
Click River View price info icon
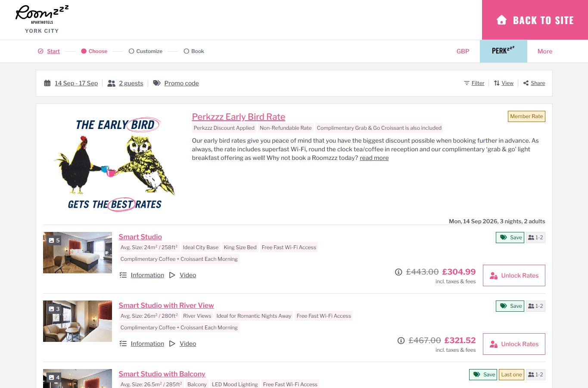[x=401, y=341]
